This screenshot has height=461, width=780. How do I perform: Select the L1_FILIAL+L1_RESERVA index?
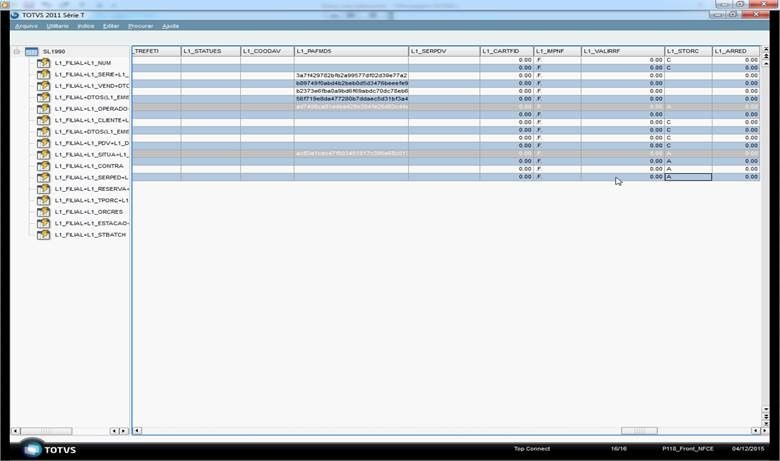[x=92, y=189]
